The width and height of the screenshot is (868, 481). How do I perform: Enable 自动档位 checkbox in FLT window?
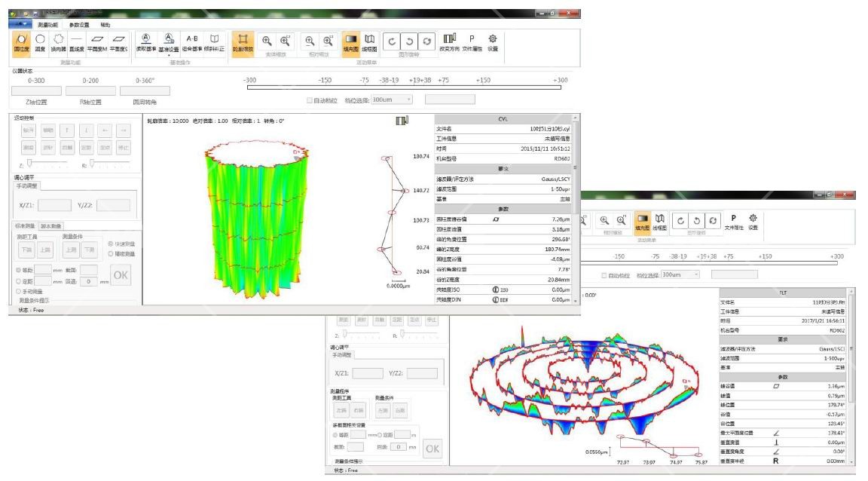(604, 275)
